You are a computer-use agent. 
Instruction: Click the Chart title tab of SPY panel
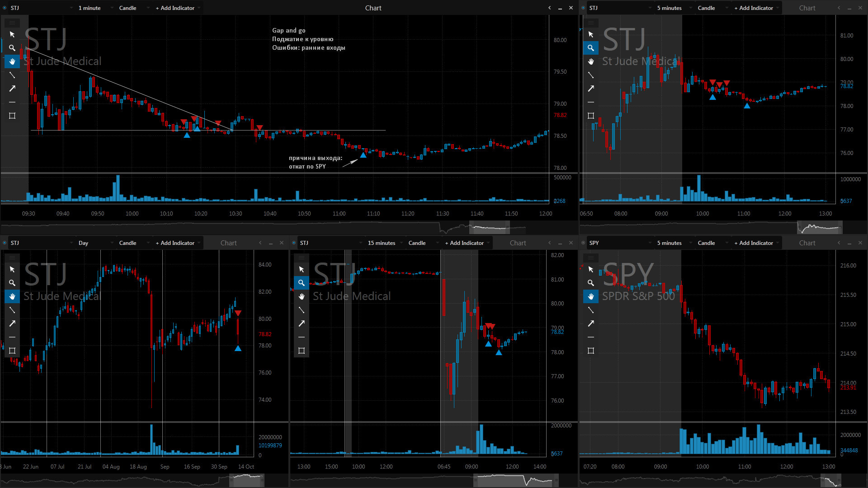click(807, 243)
